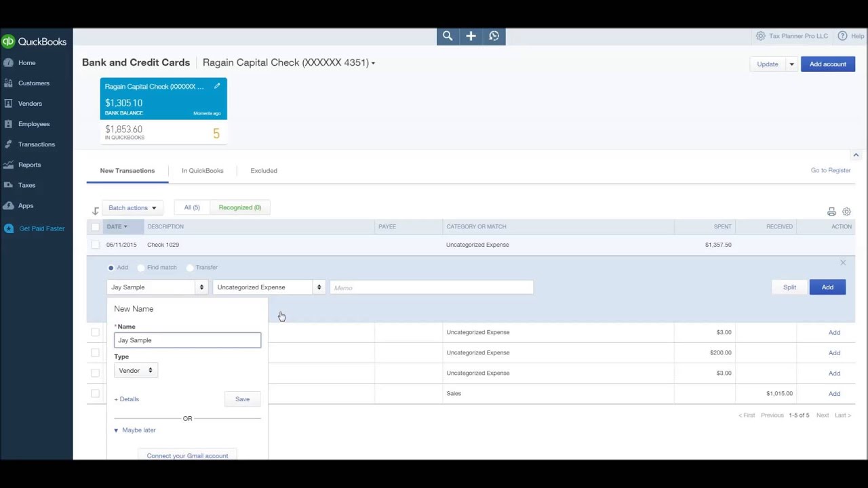Image resolution: width=868 pixels, height=488 pixels.
Task: Check the row checkbox for $200.00 expense
Action: (95, 352)
